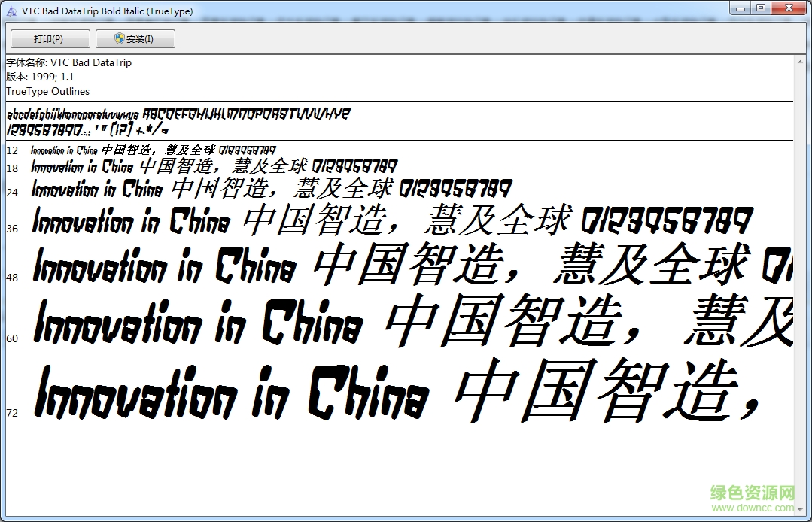The image size is (812, 522).
Task: Select the text 字体名称: VTC Bad DataTrip
Action: tap(69, 62)
